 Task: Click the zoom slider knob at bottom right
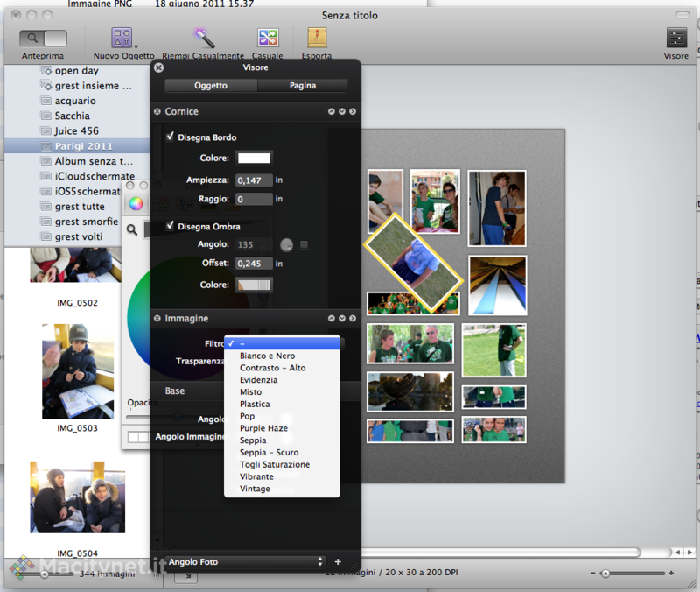[605, 574]
